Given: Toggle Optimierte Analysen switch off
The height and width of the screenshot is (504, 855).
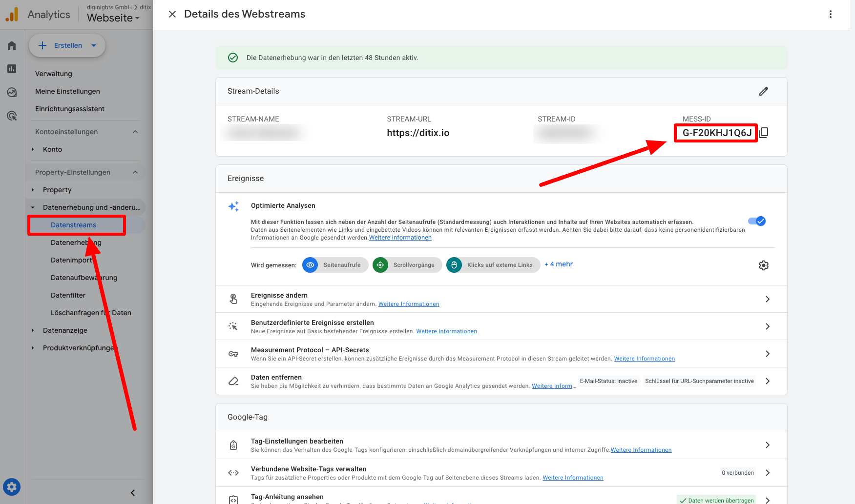Looking at the screenshot, I should click(x=757, y=221).
